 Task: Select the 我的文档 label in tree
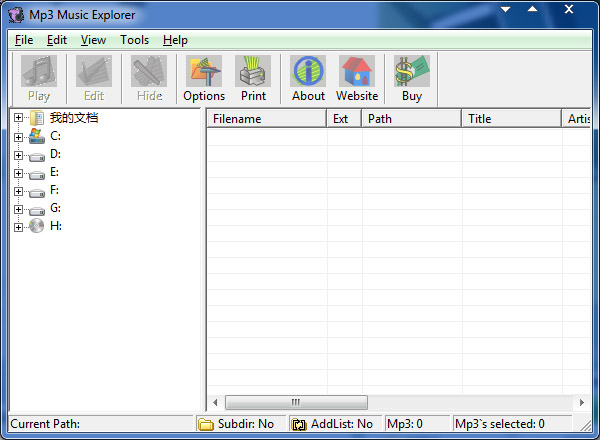tap(74, 117)
